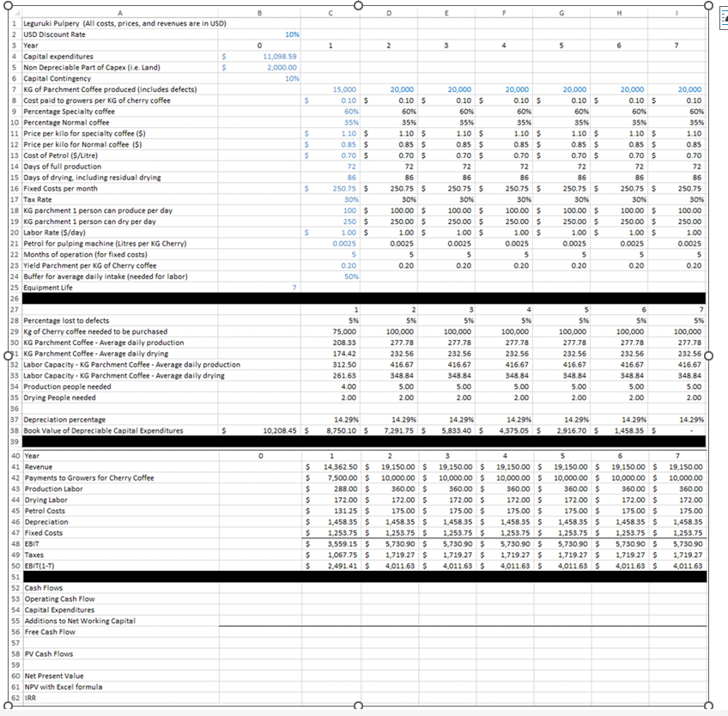
Task: Click the 'Labor Rate ($/day)' label
Action: point(54,233)
